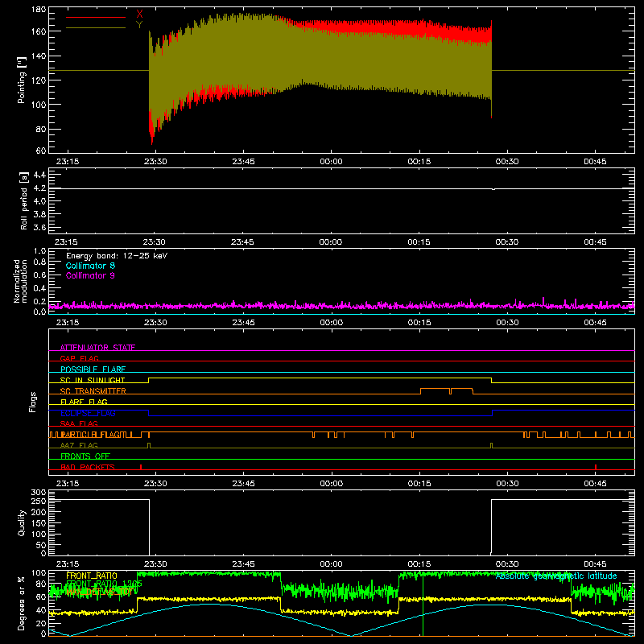The height and width of the screenshot is (644, 644).
Task: Click the BAD_PACKETS red tick before 23:30
Action: 141,467
